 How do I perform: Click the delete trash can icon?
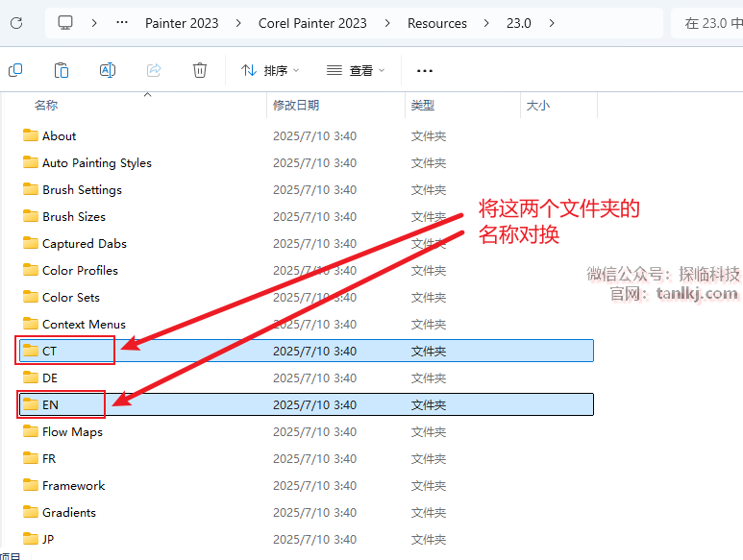point(200,70)
